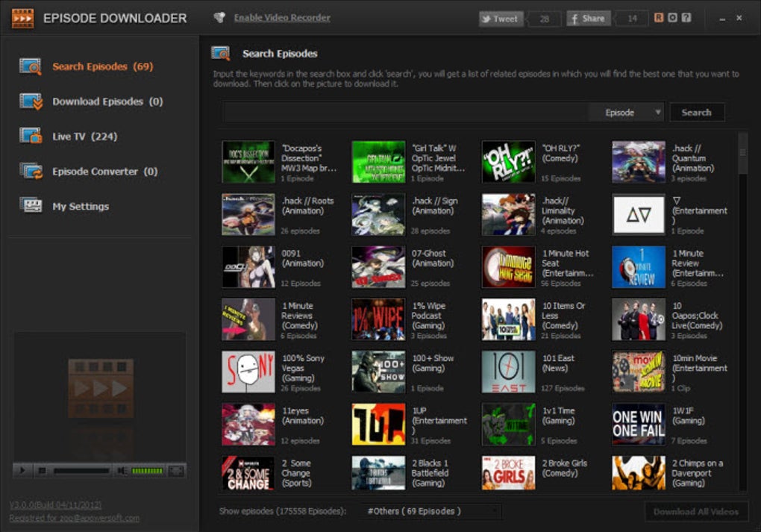Click '1 Minute Reviews (Comedy)' title text
Viewport: 761px width, 532px height.
point(299,316)
